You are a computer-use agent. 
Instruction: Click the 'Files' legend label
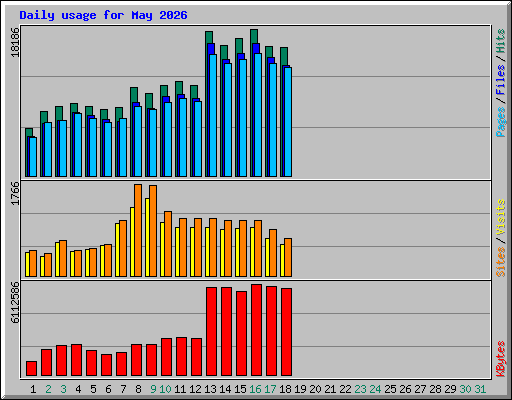point(501,80)
